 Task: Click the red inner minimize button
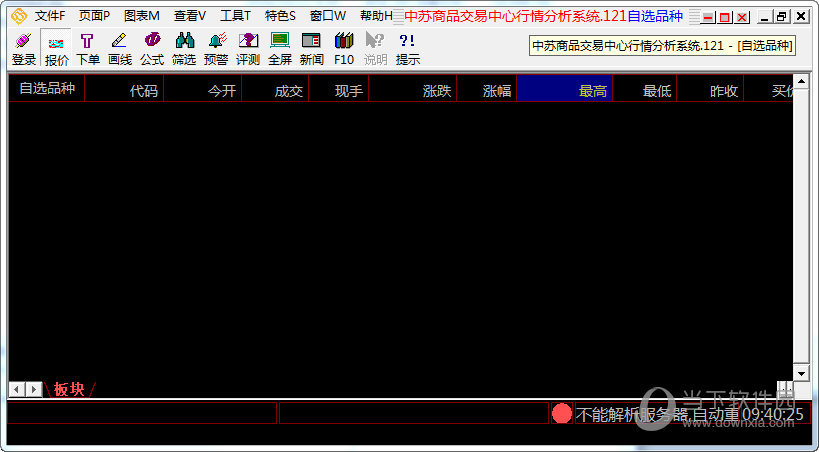708,17
